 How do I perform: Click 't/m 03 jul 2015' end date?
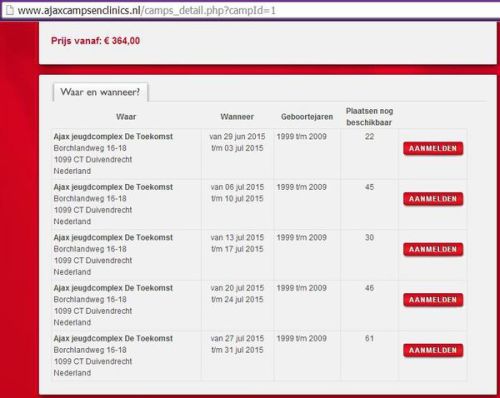coord(237,148)
